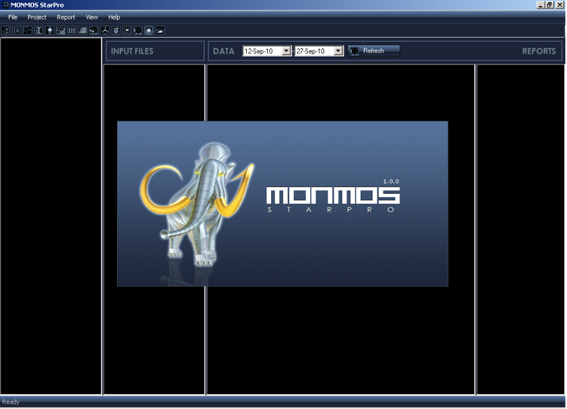Viewport: 567px width, 409px height.
Task: Click the REPORTS panel header
Action: point(538,51)
